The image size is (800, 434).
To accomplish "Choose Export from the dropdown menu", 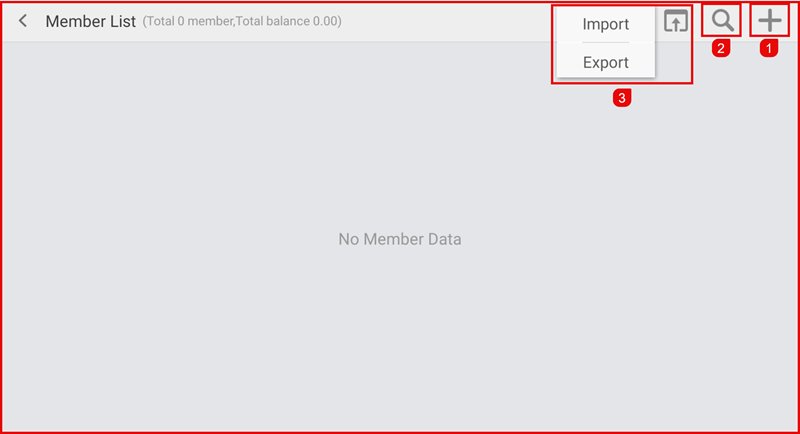I will [605, 62].
